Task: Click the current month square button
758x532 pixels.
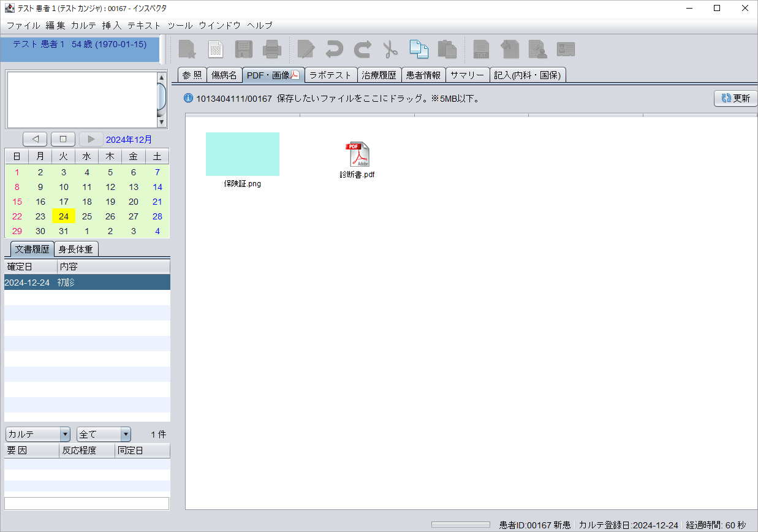Action: 63,139
